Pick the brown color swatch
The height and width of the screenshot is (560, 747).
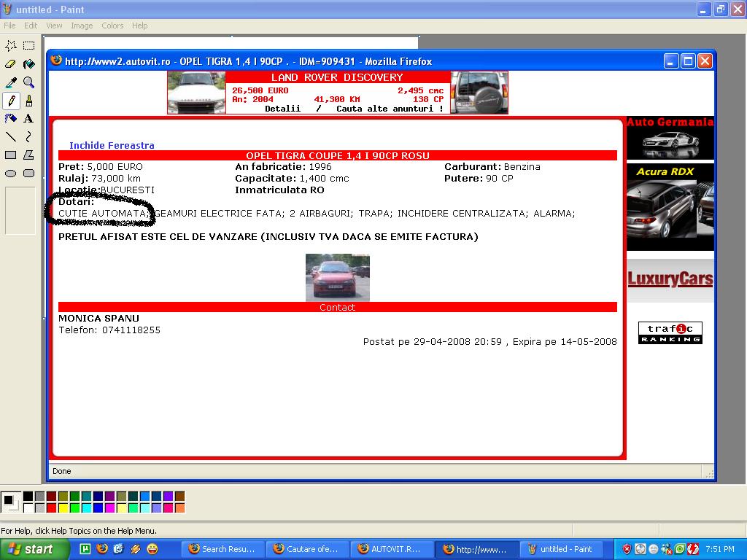click(x=179, y=496)
